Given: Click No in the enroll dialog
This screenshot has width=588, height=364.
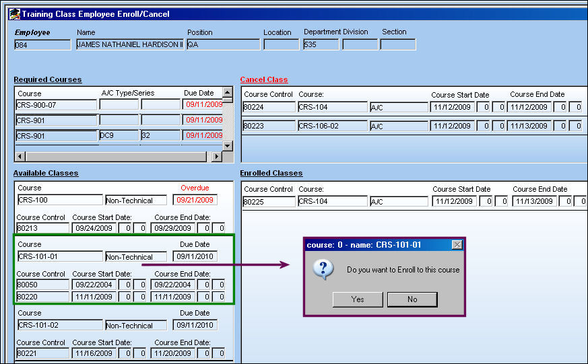Looking at the screenshot, I should [412, 299].
